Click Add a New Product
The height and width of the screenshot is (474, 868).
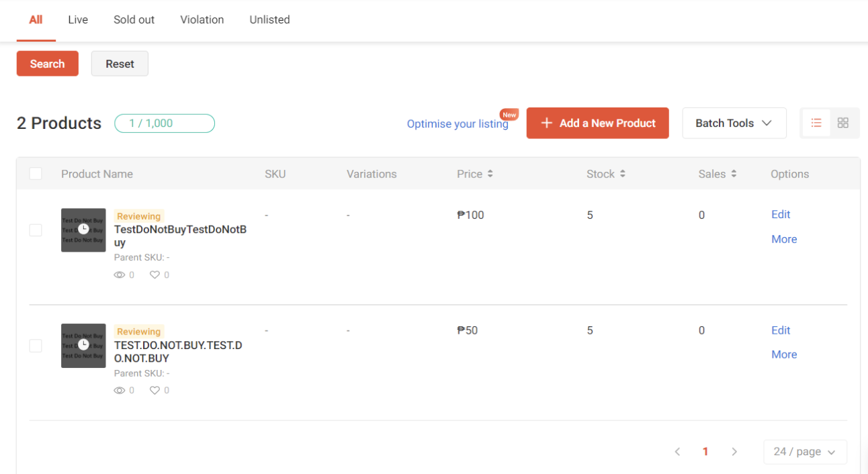pyautogui.click(x=597, y=123)
